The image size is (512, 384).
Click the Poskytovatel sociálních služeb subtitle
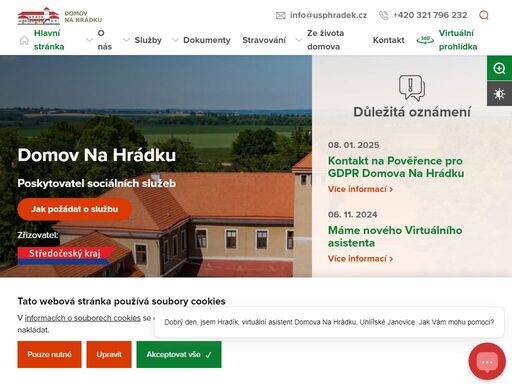tap(97, 183)
